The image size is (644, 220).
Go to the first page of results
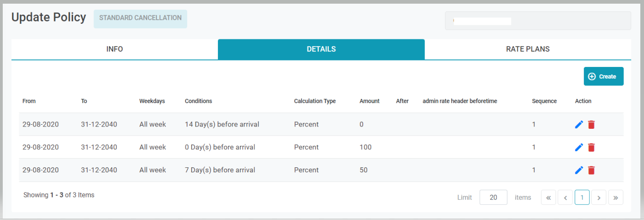(549, 198)
